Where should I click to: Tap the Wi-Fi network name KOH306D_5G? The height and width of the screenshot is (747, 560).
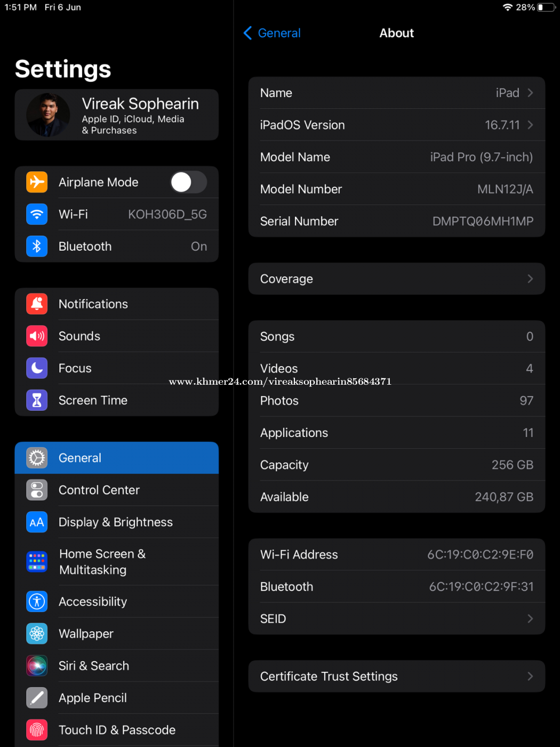coord(167,214)
